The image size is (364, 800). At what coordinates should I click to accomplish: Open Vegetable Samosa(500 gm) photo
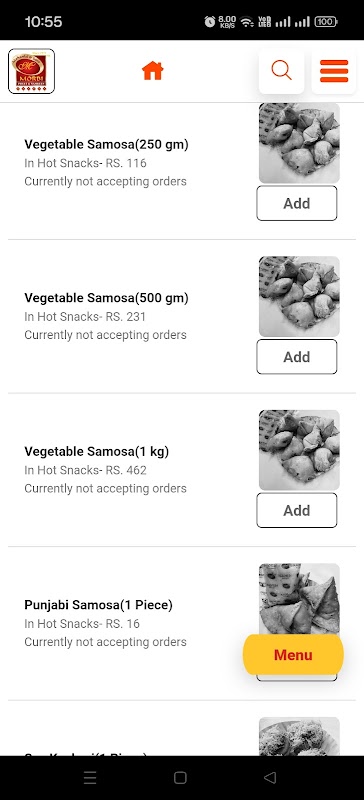299,296
